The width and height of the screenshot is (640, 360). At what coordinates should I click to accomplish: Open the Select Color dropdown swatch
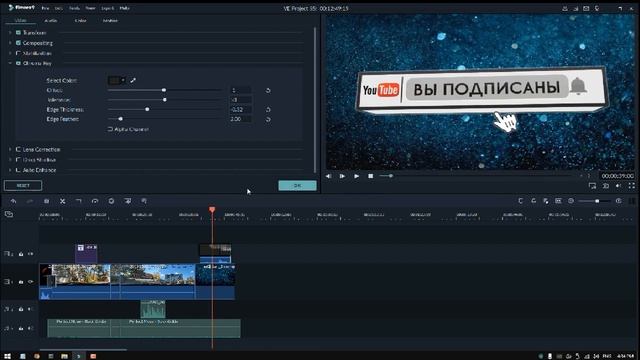pyautogui.click(x=116, y=80)
